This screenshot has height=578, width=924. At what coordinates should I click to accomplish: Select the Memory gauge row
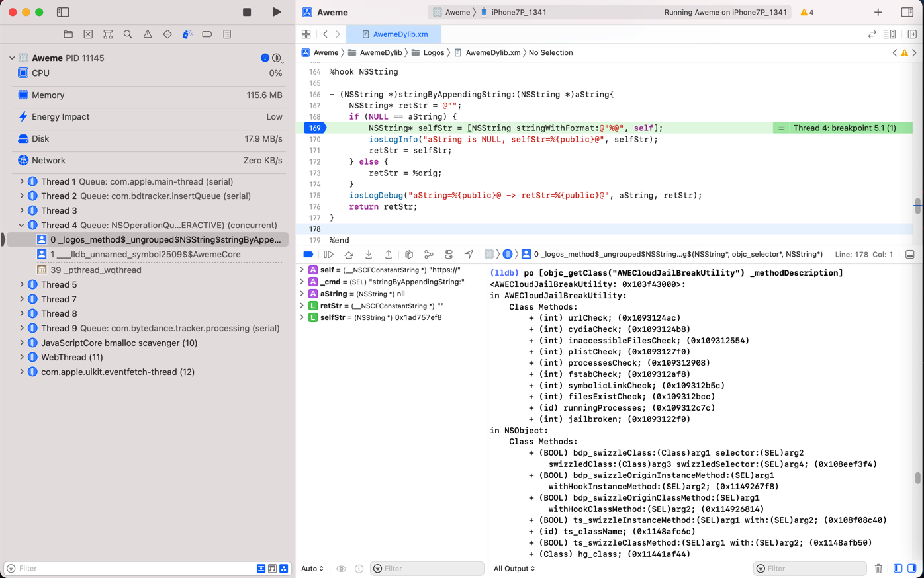point(150,95)
